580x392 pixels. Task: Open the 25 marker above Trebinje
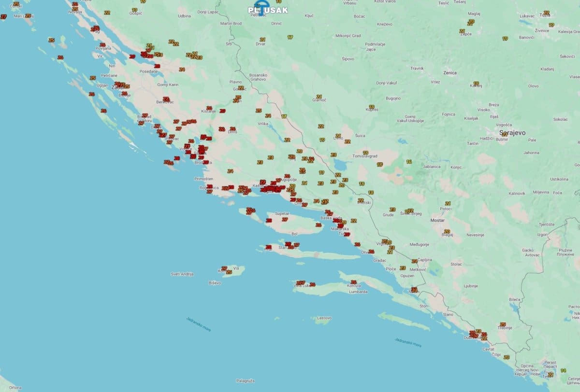(x=503, y=324)
